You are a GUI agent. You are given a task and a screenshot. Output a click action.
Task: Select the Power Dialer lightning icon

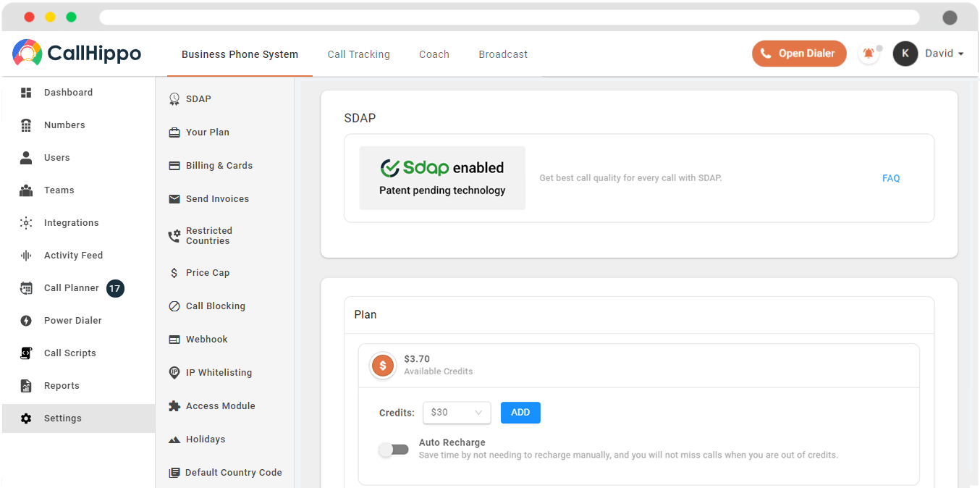[26, 321]
